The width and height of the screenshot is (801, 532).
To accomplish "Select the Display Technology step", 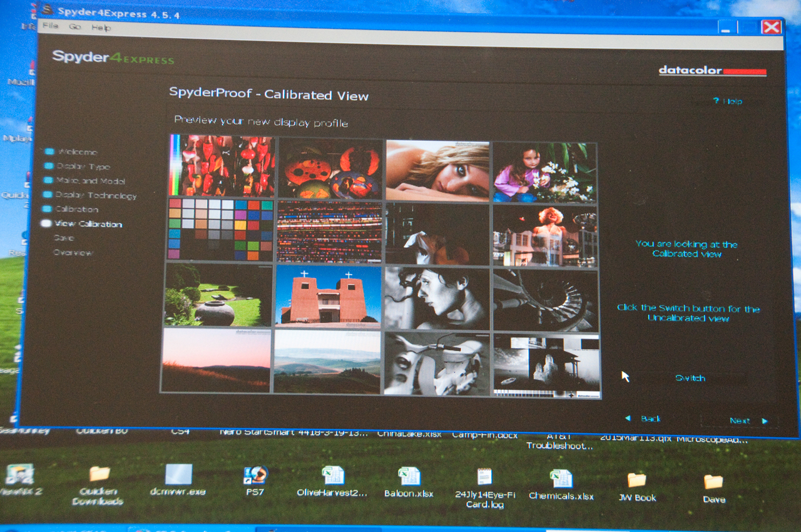I will [95, 195].
